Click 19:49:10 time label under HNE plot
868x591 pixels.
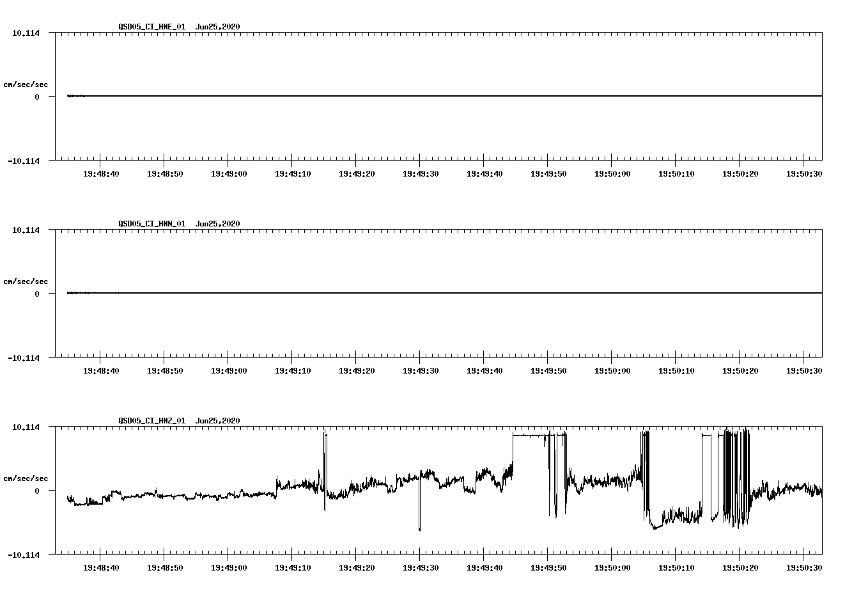(293, 173)
